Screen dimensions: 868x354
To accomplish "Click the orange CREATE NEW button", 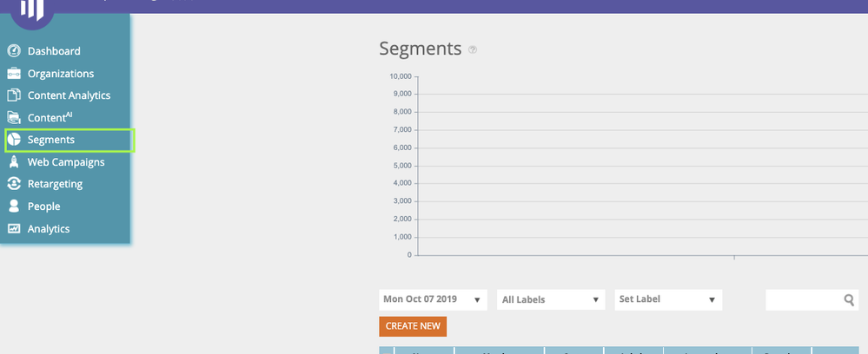I will (x=413, y=326).
